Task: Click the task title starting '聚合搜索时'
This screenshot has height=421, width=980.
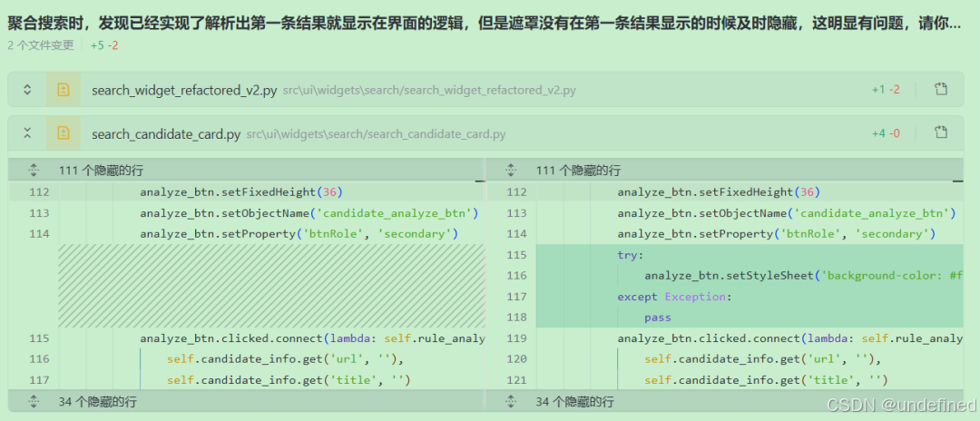Action: click(485, 24)
